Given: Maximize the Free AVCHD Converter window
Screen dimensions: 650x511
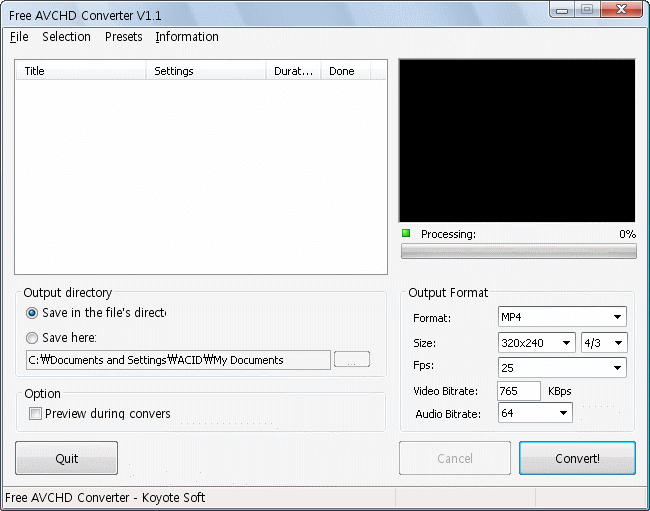Looking at the screenshot, I should [587, 10].
